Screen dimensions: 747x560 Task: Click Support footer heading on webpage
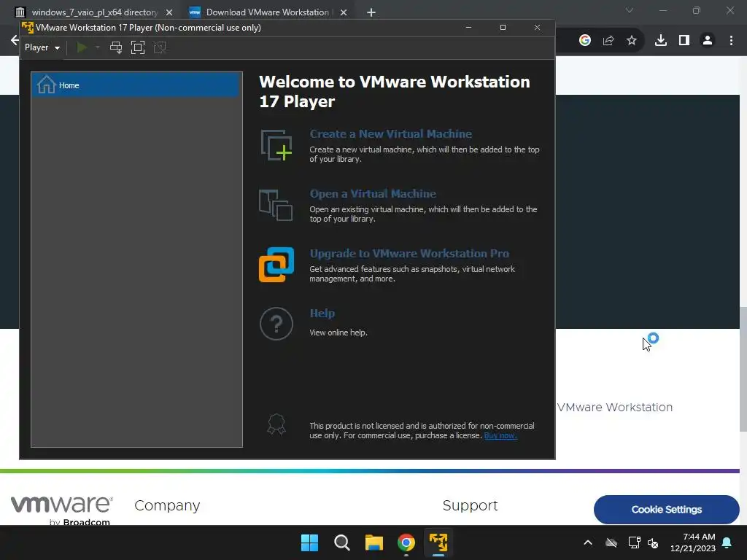click(x=471, y=505)
